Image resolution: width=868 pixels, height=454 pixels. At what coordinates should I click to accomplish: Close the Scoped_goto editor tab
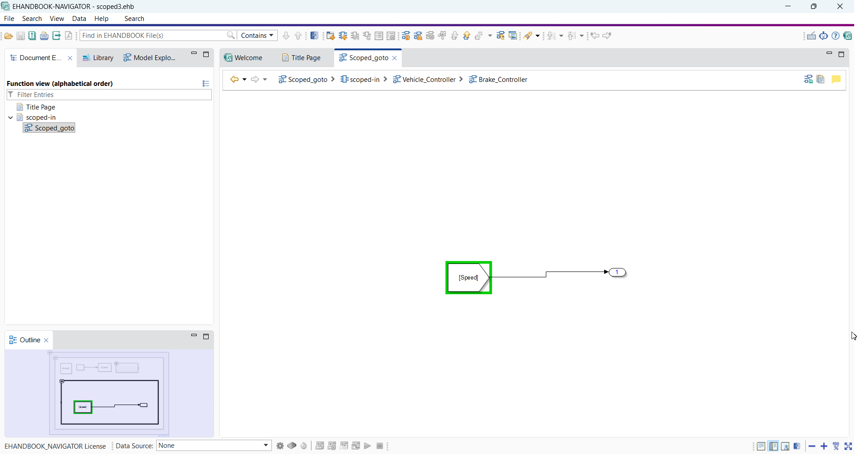point(395,58)
